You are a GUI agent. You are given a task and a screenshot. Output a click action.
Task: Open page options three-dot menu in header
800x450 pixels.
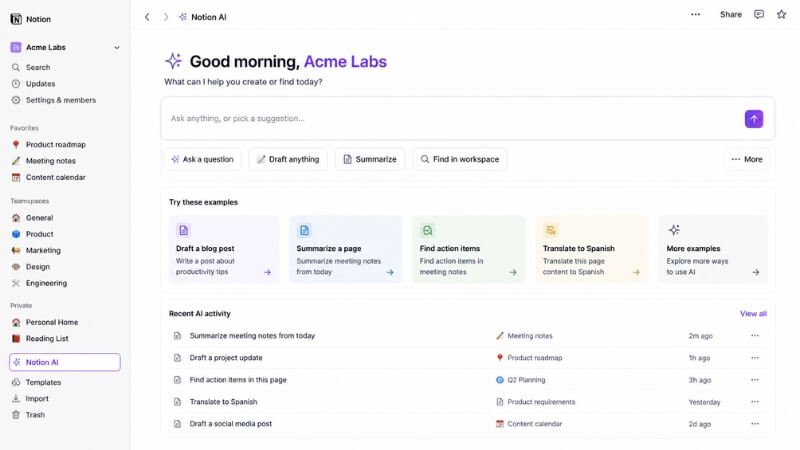tap(695, 14)
